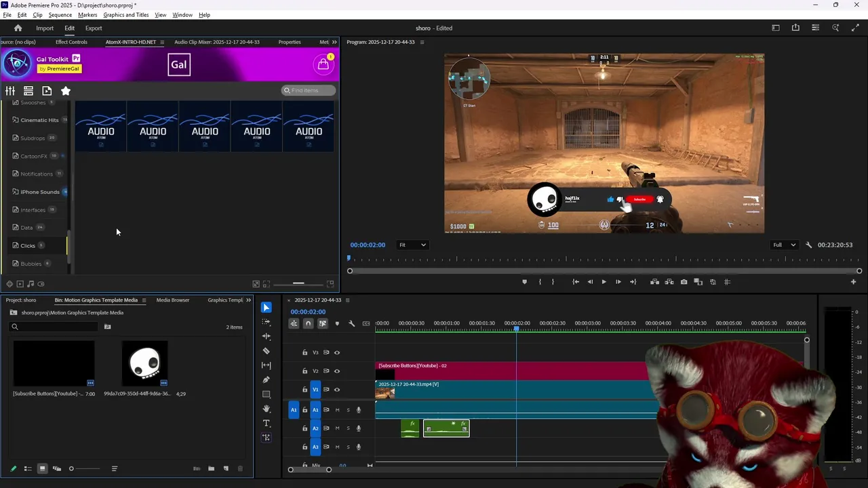
Task: Click Program monitor settings wrench
Action: 808,245
